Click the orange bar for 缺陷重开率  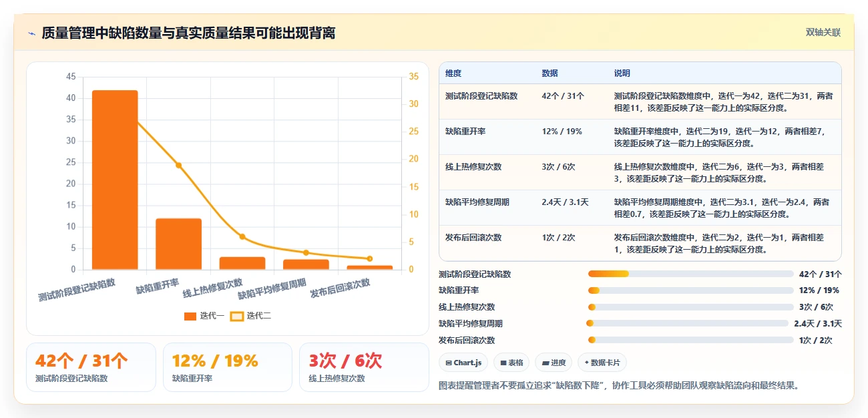[x=179, y=244]
